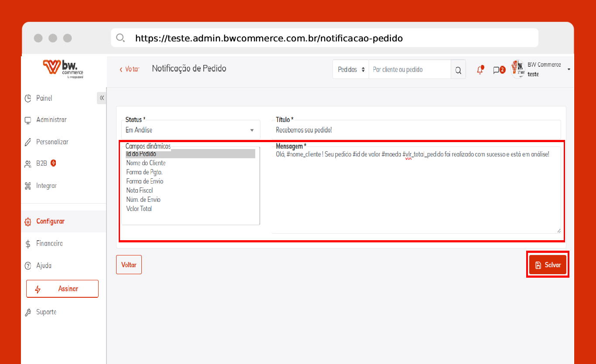Click the BW Commerce profile avatar

517,69
